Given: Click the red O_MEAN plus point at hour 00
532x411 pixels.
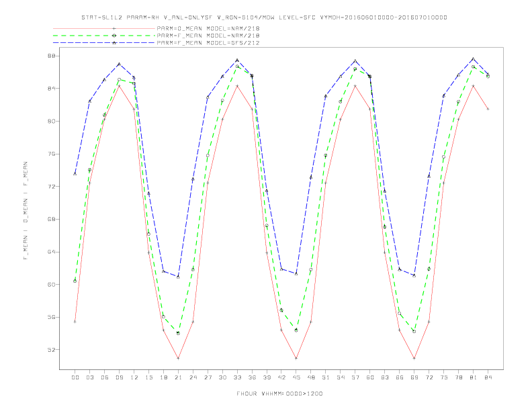Looking at the screenshot, I should pos(75,322).
